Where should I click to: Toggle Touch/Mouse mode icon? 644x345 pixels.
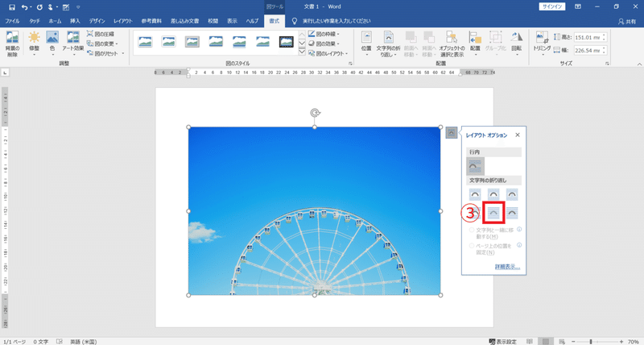coord(51,7)
